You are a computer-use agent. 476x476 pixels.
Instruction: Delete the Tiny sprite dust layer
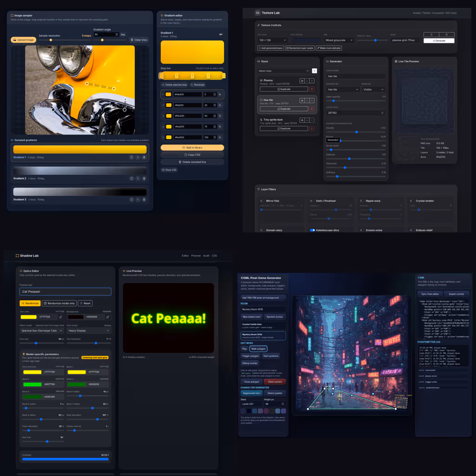tap(311, 128)
